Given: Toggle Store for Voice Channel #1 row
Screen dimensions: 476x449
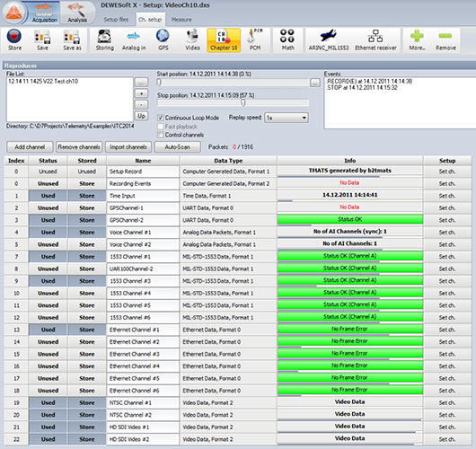Looking at the screenshot, I should (87, 233).
